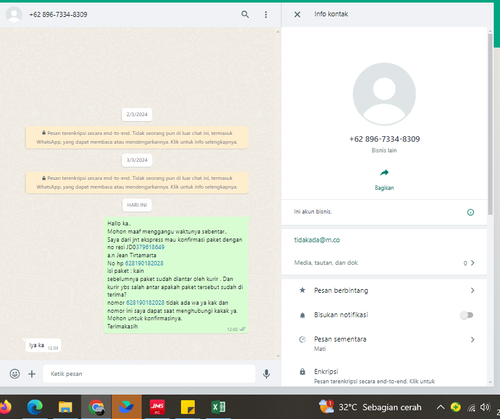Open the chat menu three-dot icon
Screen dimensions: 500x419
[x=266, y=14]
